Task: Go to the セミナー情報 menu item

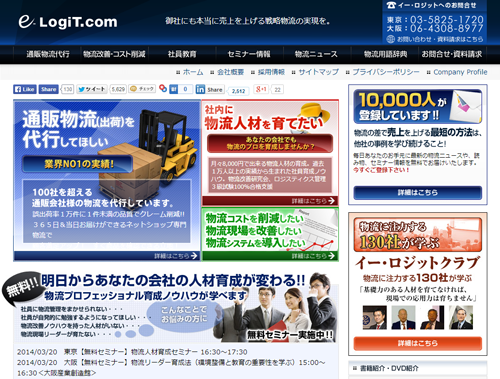Action: (249, 54)
